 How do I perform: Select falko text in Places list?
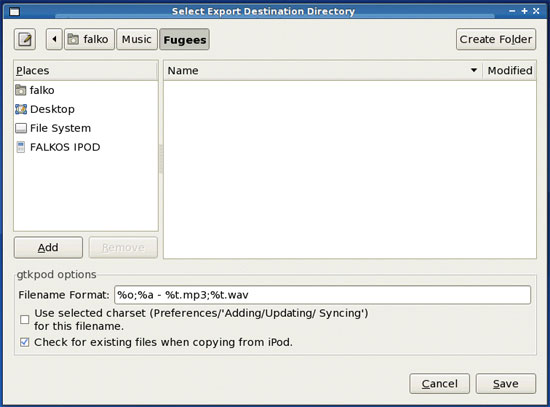(42, 90)
